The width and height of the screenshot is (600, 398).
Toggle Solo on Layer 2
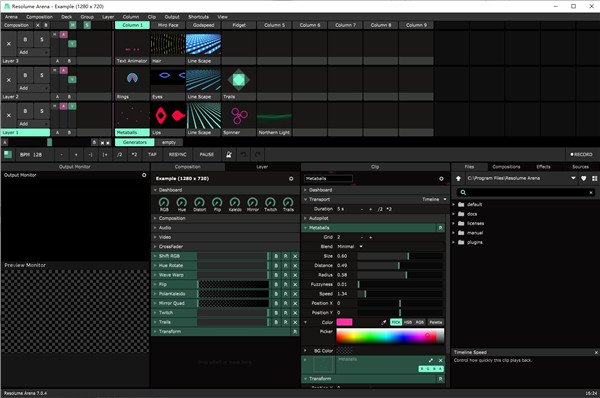(42, 75)
